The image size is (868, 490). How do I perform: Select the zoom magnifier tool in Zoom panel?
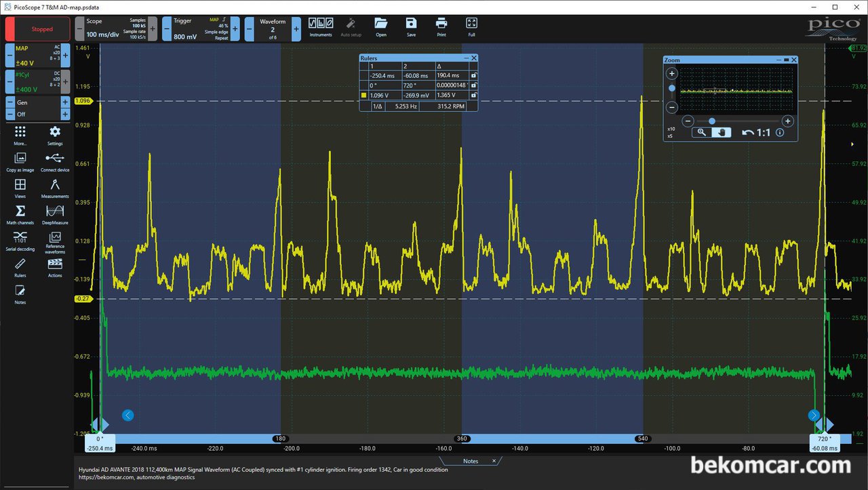(x=701, y=132)
